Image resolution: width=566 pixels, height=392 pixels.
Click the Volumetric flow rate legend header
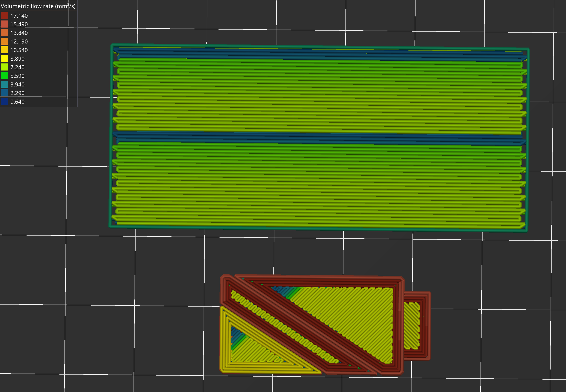38,6
